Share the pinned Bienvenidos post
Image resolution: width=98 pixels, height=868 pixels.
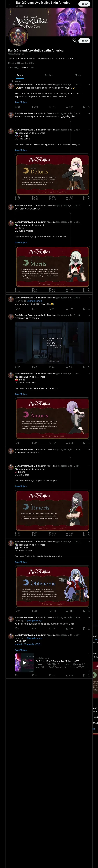coord(89,107)
